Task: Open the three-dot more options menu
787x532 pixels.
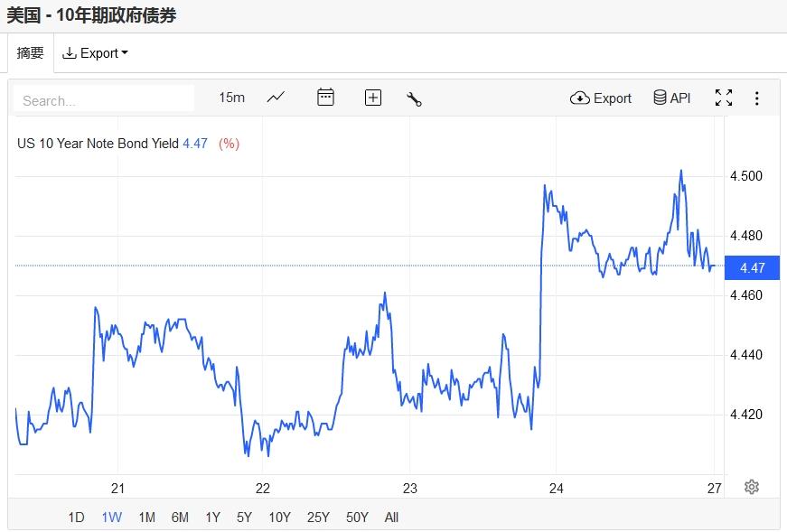Action: click(x=757, y=98)
